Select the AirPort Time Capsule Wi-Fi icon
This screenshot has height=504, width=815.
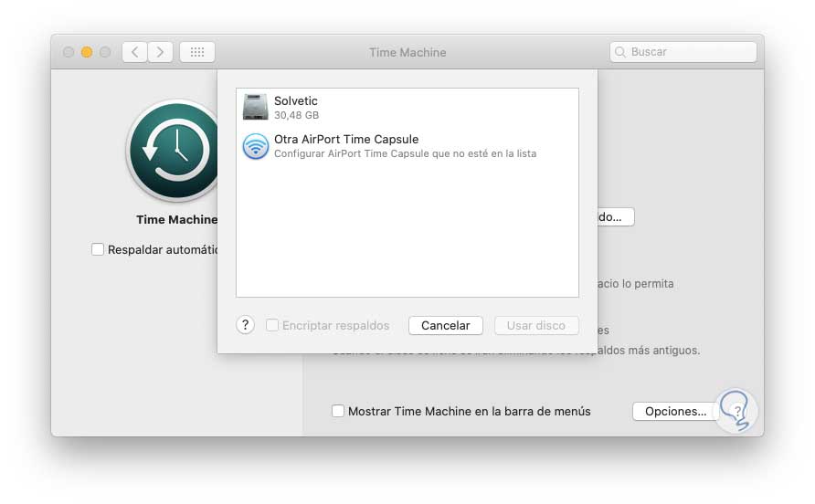(255, 146)
